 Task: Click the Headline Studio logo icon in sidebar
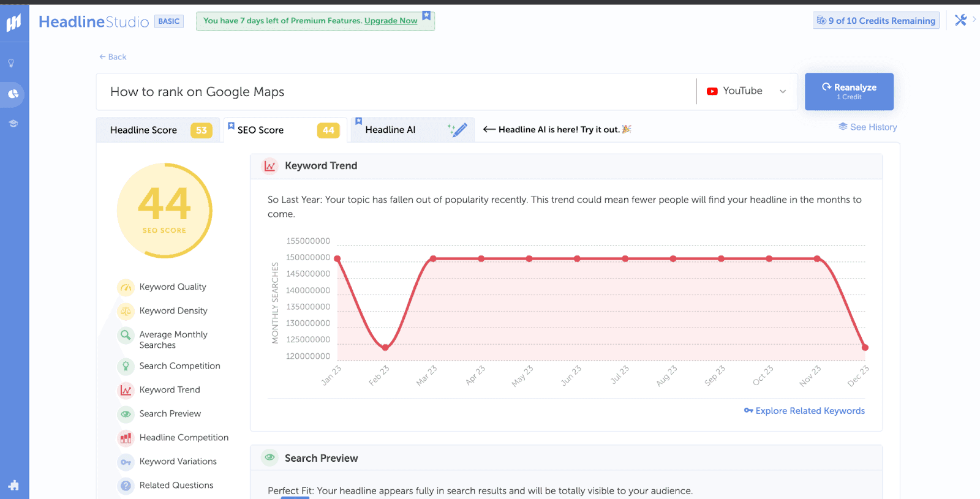click(x=13, y=23)
